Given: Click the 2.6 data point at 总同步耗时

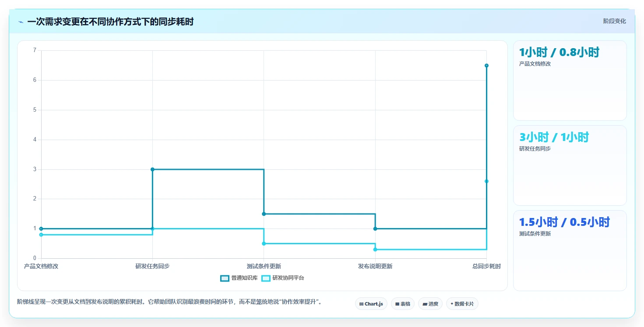Looking at the screenshot, I should coord(486,181).
